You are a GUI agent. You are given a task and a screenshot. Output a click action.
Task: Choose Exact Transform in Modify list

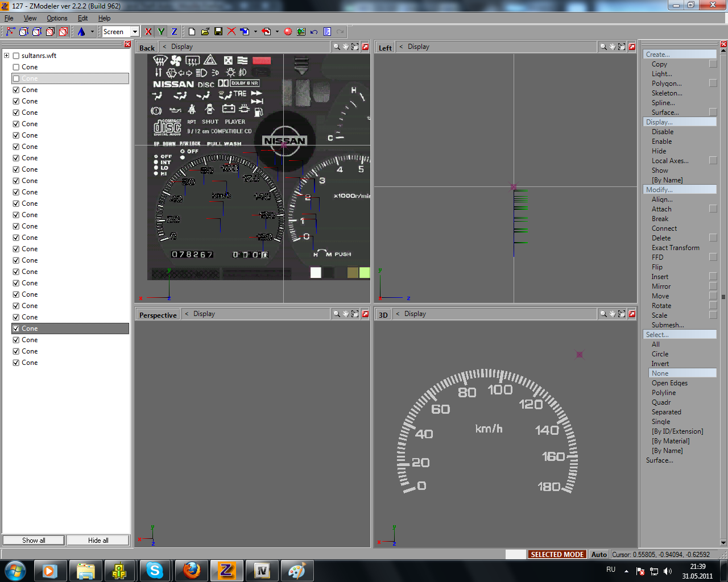676,248
